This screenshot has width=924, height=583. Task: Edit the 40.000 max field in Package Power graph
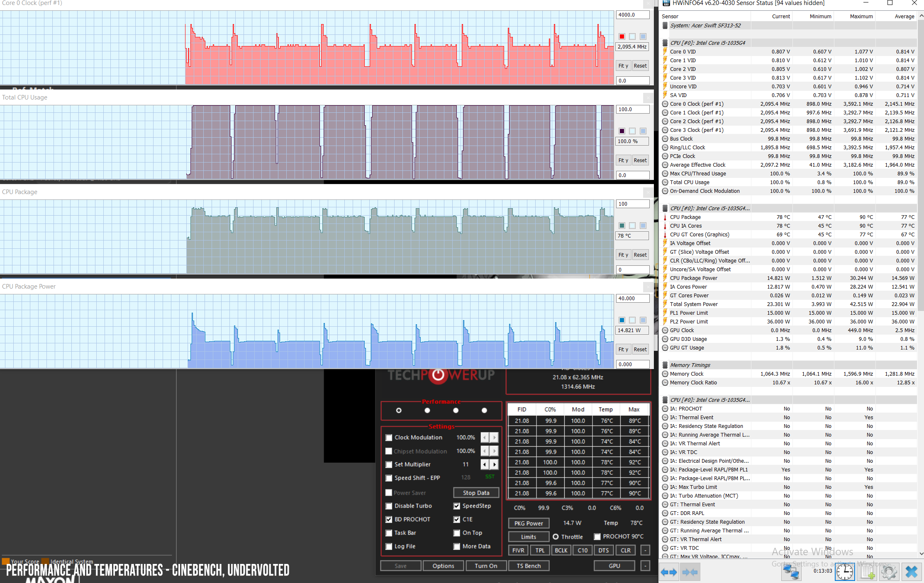pyautogui.click(x=632, y=299)
